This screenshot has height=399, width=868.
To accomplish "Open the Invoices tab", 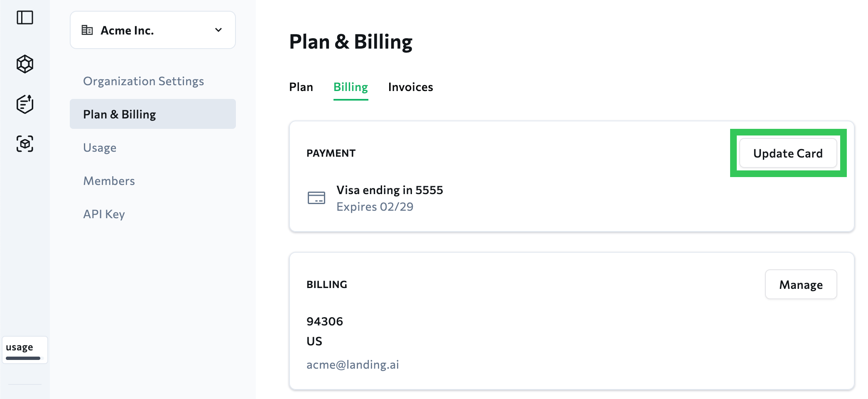I will (410, 87).
